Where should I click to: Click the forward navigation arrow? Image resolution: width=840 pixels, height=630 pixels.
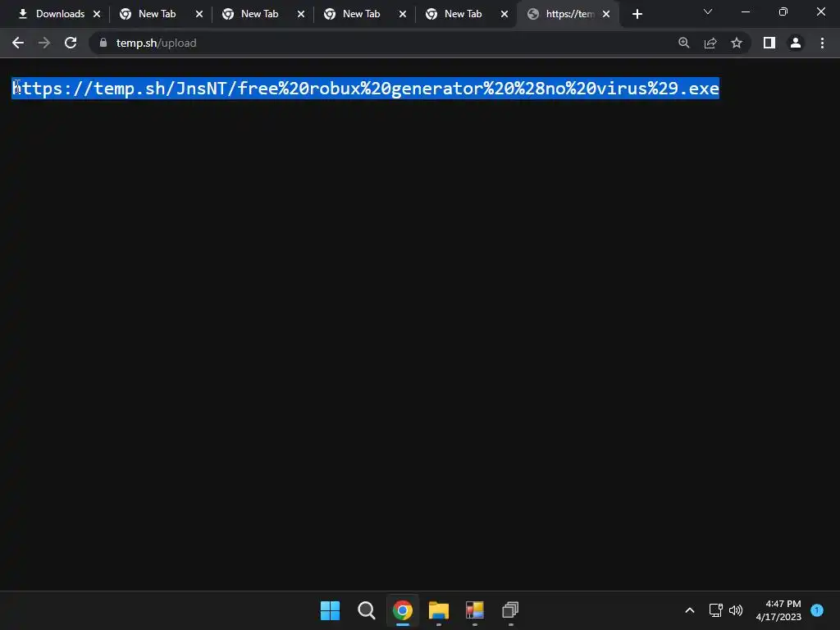tap(44, 43)
